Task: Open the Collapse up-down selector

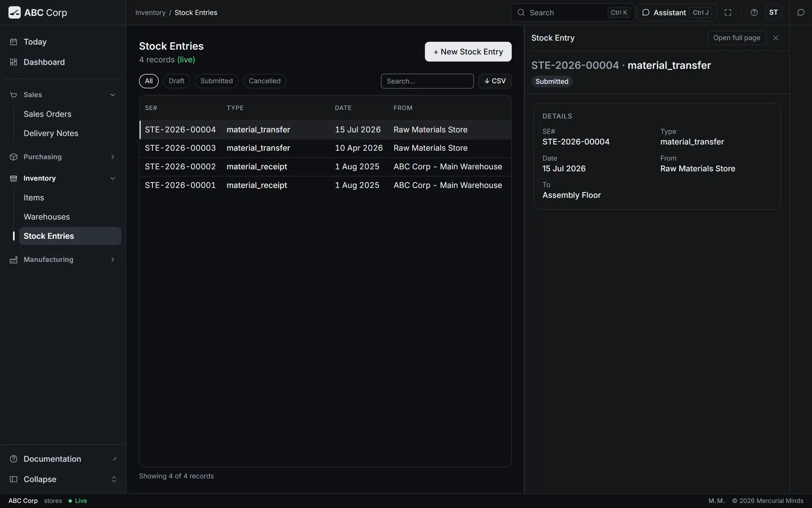Action: 114,479
